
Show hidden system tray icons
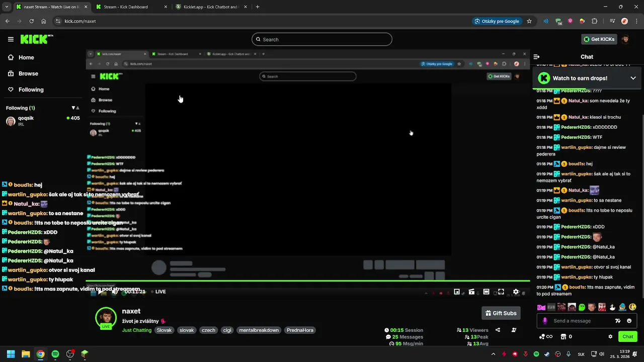point(493,354)
